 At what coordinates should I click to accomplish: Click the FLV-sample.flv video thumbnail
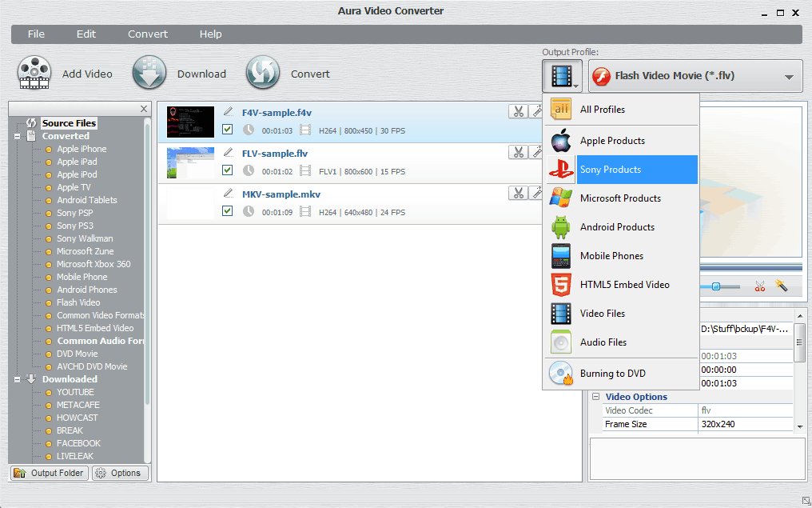pos(190,162)
